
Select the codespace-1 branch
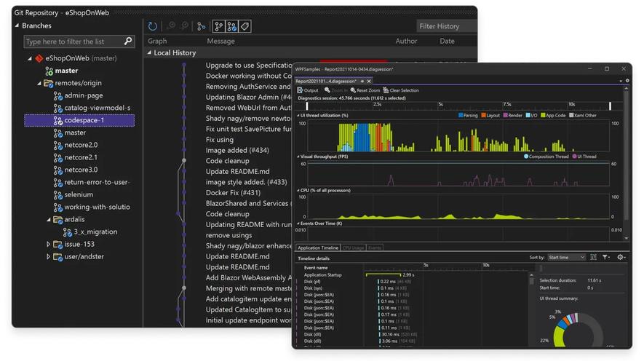click(x=79, y=120)
